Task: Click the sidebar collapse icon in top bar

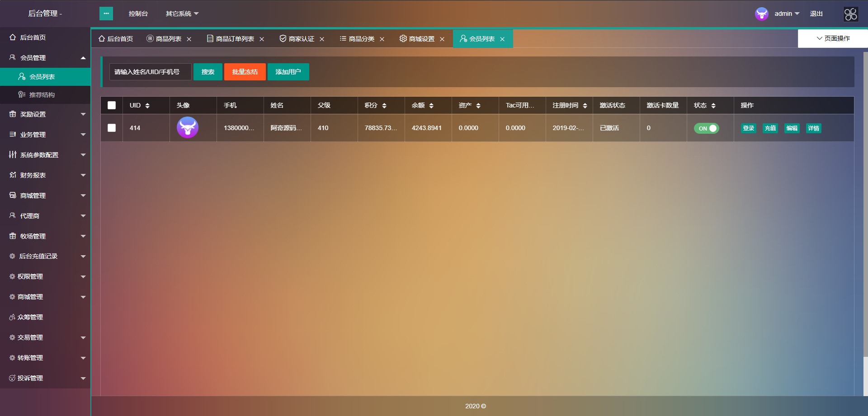Action: [x=106, y=14]
